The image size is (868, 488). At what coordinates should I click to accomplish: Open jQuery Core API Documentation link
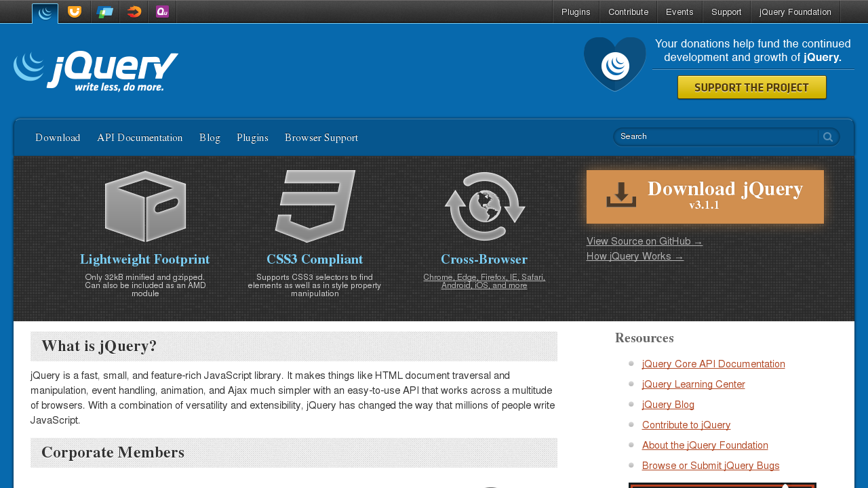(713, 364)
